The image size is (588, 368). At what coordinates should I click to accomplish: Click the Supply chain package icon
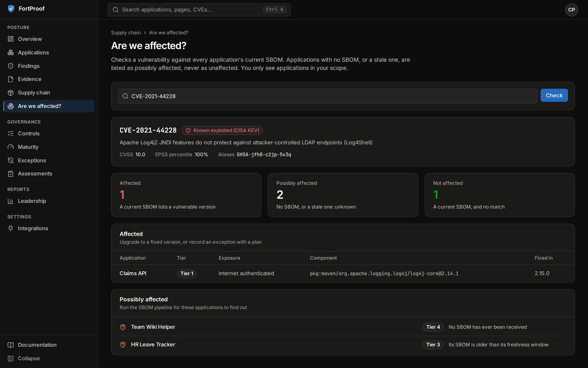(x=10, y=93)
